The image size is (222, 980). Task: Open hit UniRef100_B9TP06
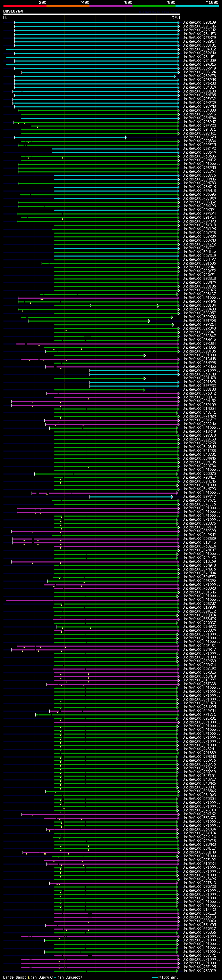pos(199,321)
